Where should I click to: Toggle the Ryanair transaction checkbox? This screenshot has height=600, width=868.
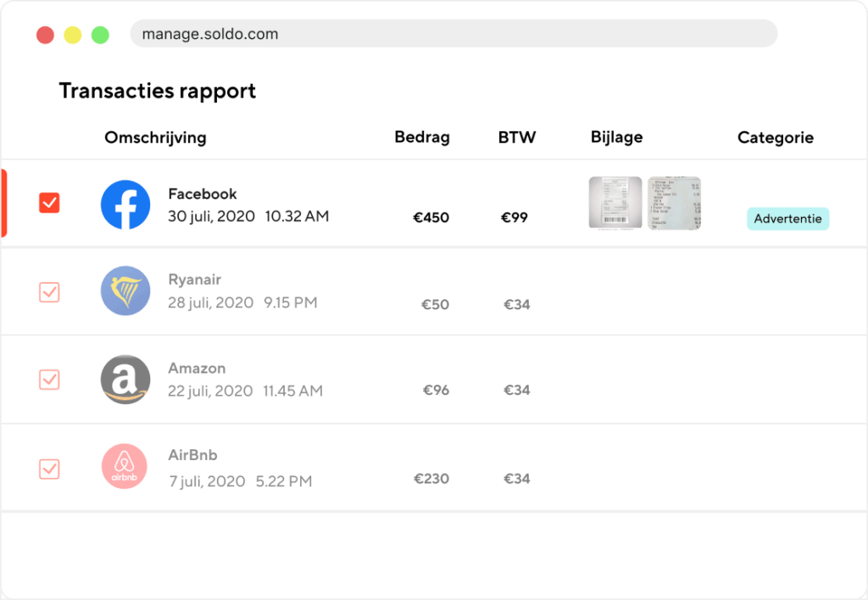click(49, 292)
